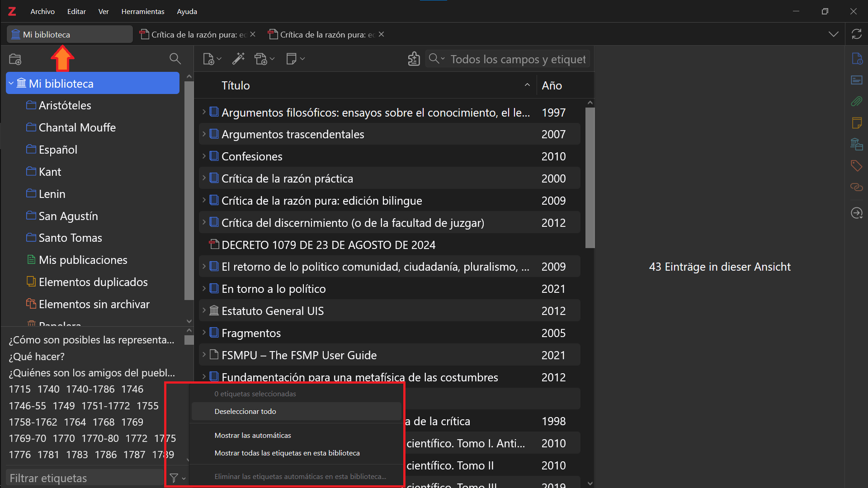
Task: Click the collection search magnifier icon
Action: pos(175,59)
